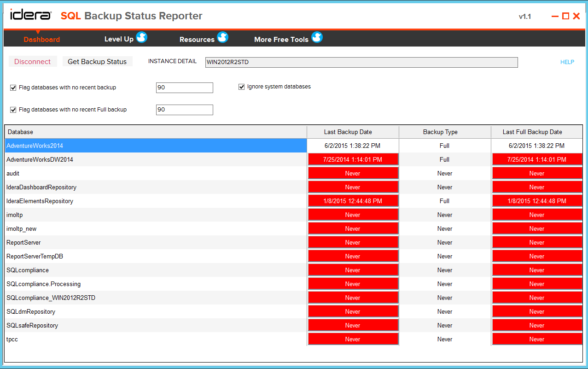Toggle the Ignore system databases option
This screenshot has height=369, width=588.
(241, 87)
